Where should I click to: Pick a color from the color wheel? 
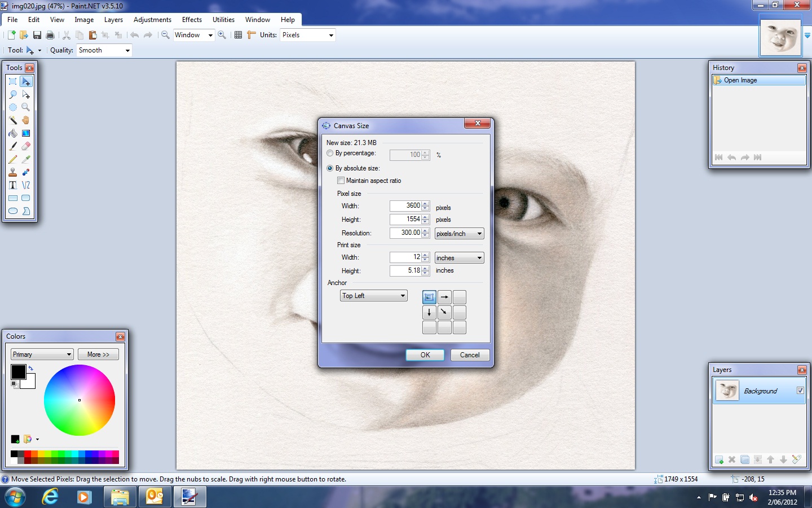[x=79, y=401]
